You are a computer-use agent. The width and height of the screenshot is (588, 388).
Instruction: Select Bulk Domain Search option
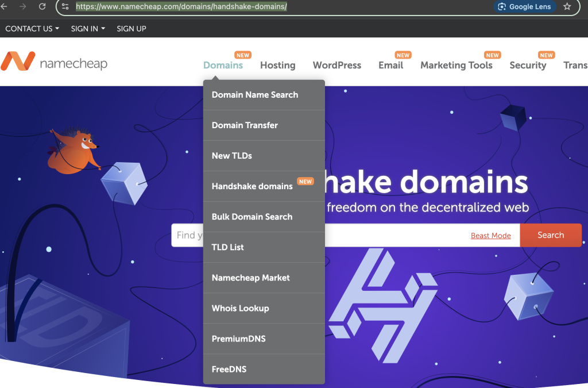click(252, 217)
